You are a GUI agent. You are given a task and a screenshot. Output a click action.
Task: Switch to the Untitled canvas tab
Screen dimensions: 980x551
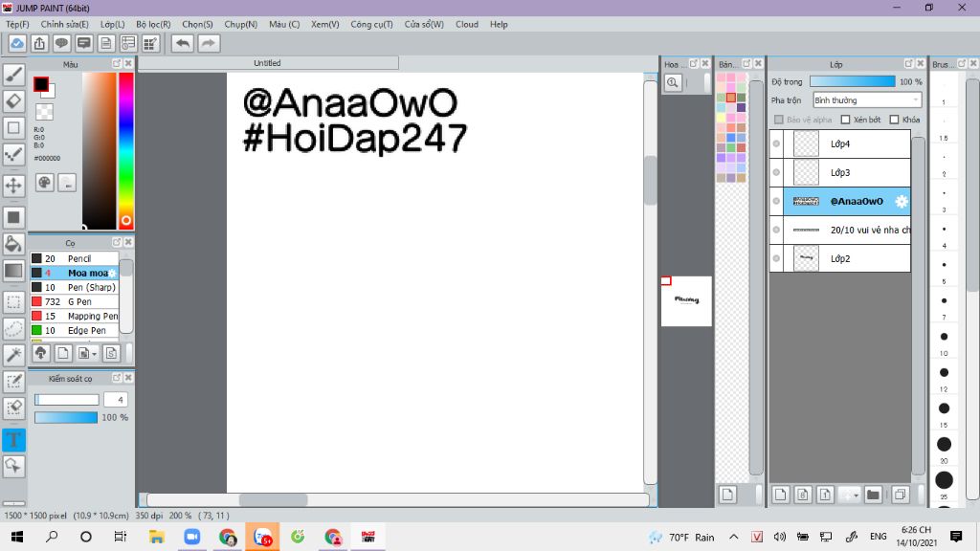click(268, 63)
